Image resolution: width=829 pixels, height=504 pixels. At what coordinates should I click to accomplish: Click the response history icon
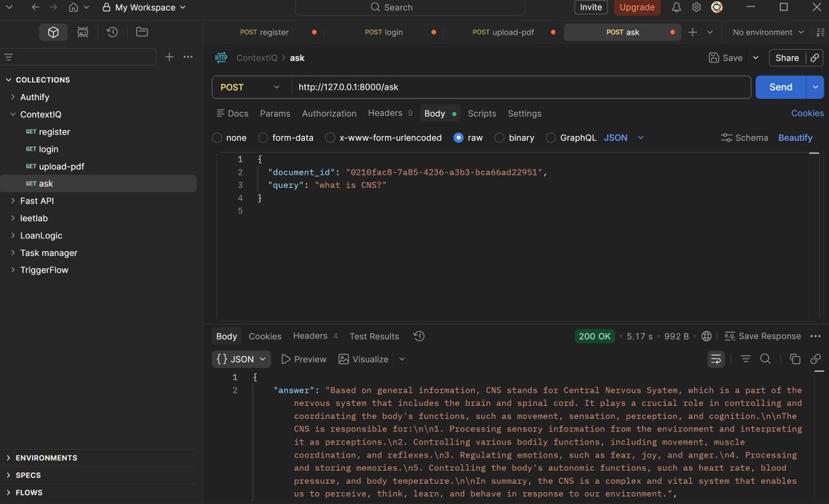(419, 336)
